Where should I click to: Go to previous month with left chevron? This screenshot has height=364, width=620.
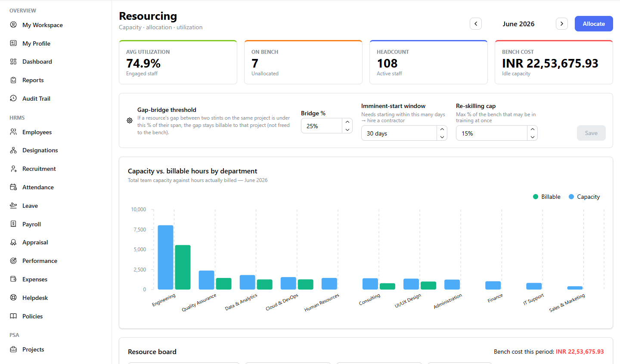click(476, 24)
